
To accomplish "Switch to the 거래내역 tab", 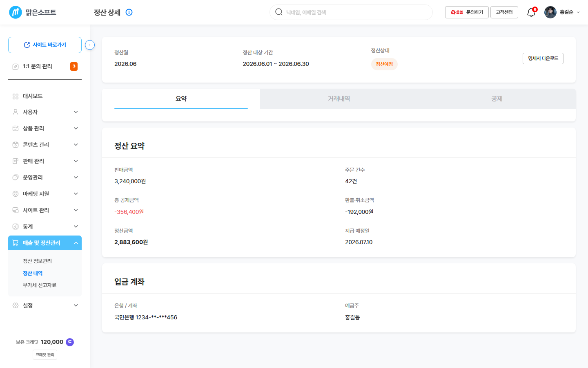I will 339,99.
